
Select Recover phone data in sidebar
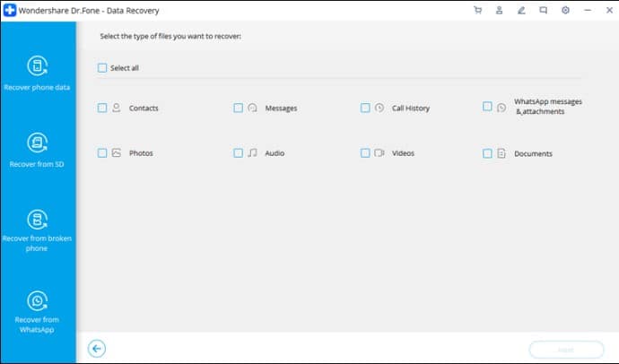pos(37,74)
